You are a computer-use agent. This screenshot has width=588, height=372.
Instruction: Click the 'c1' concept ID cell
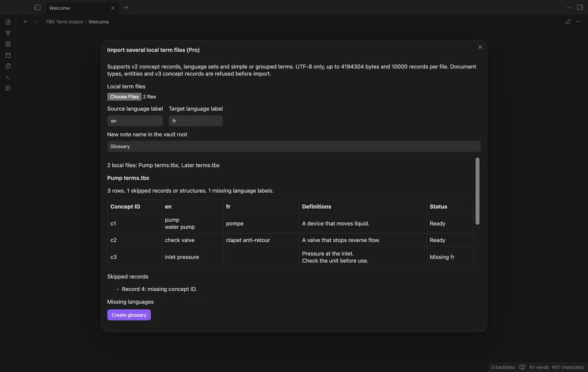click(x=135, y=223)
